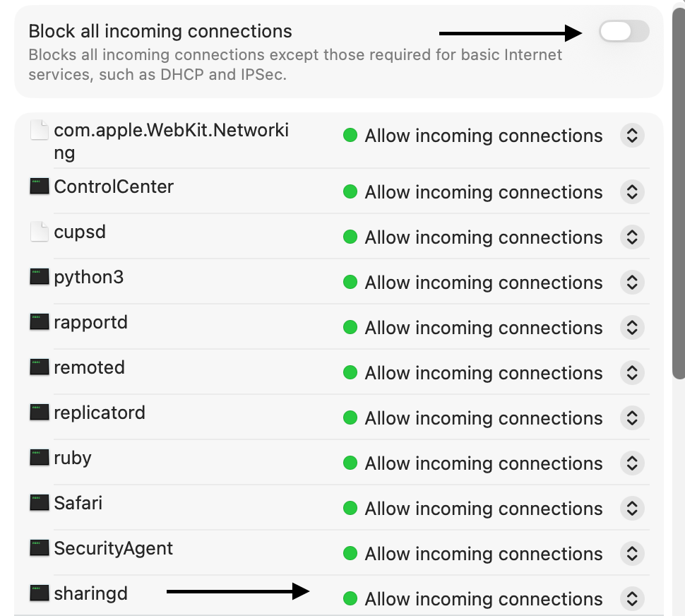Click the python3 terminal icon
The image size is (685, 616).
(40, 277)
